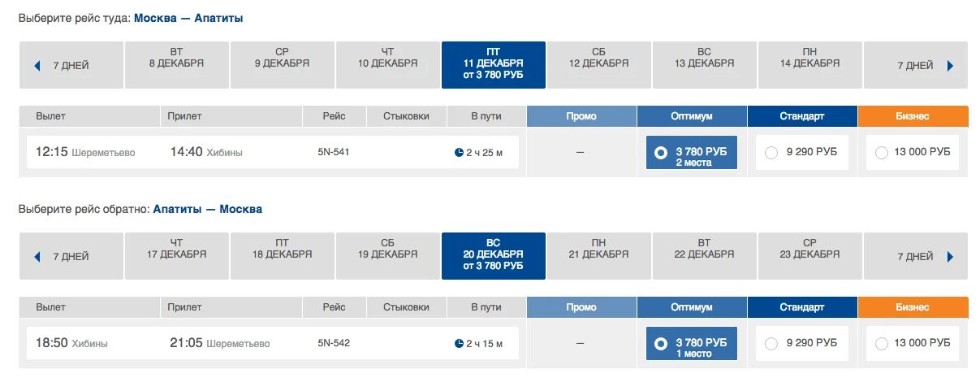Click the clock icon for flight 5N-542

[x=459, y=343]
